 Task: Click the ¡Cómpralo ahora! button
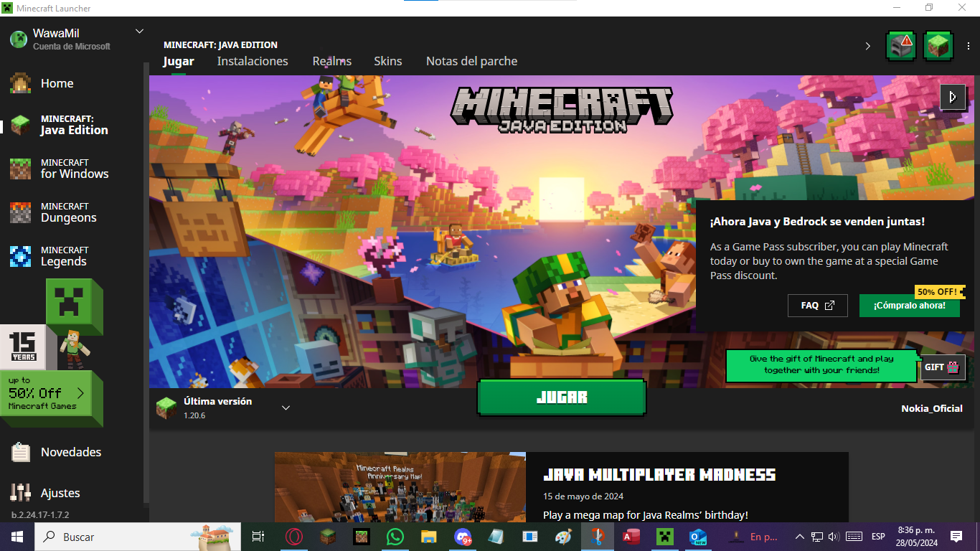(x=909, y=306)
